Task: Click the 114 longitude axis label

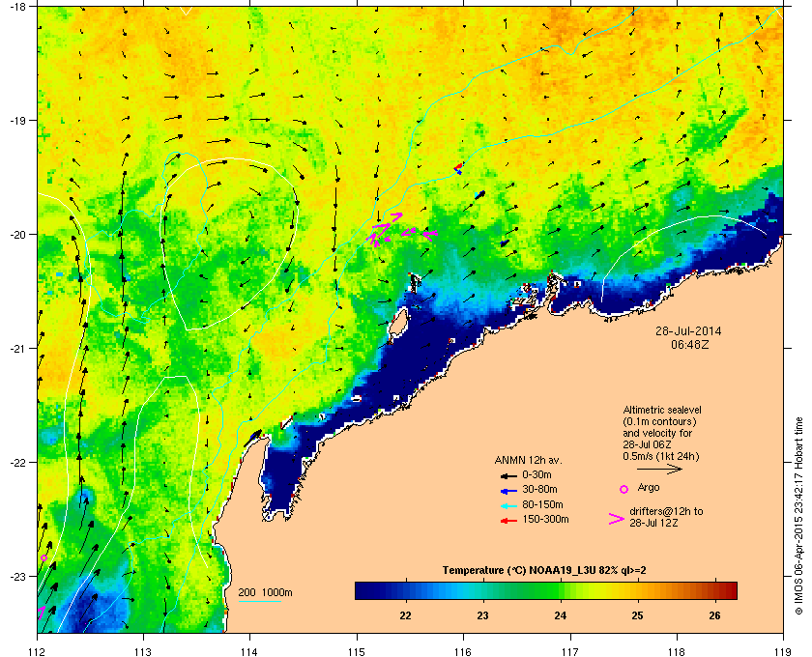Action: pos(249,651)
